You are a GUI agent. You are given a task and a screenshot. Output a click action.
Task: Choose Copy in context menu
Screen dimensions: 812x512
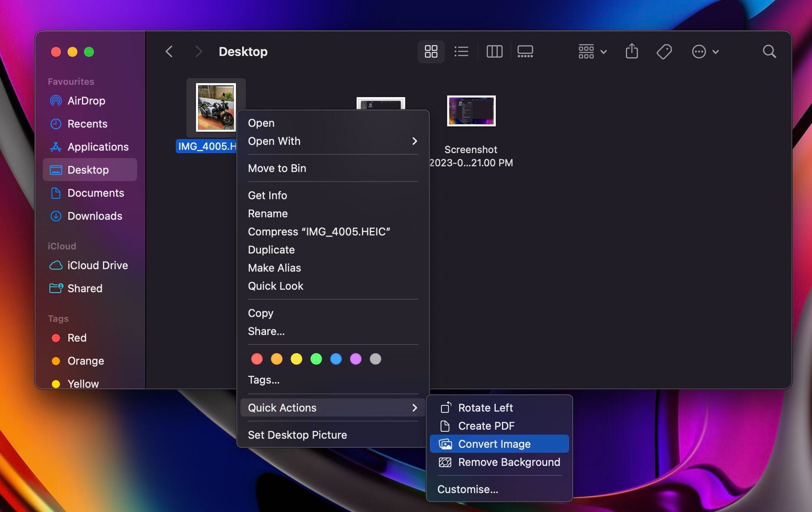click(x=333, y=313)
